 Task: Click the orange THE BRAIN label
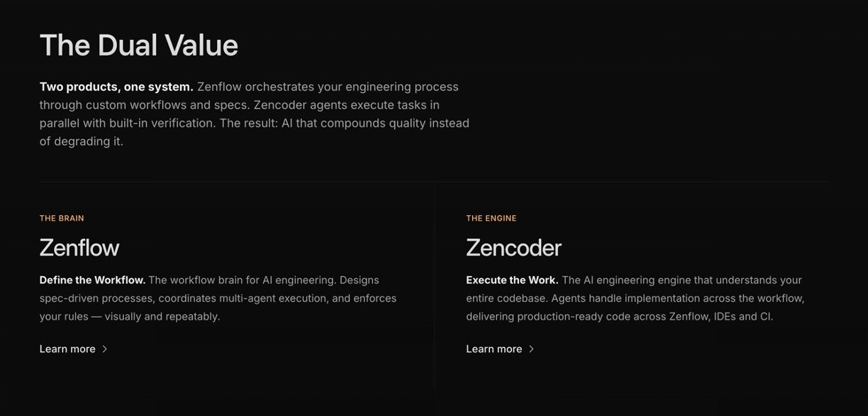coord(62,219)
